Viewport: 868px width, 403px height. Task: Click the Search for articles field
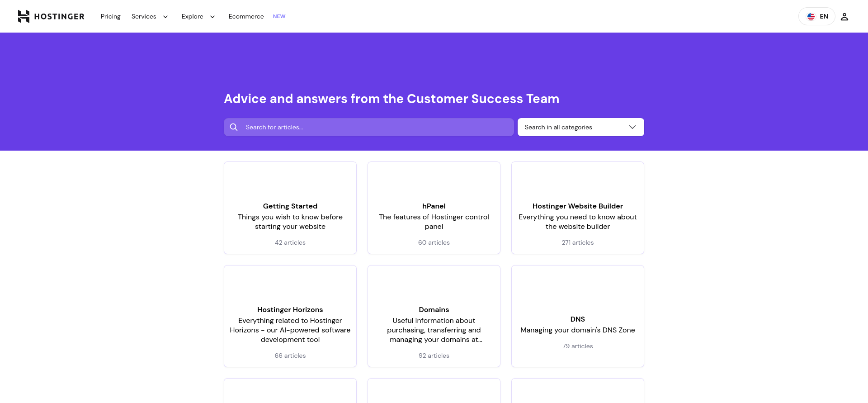[368, 127]
